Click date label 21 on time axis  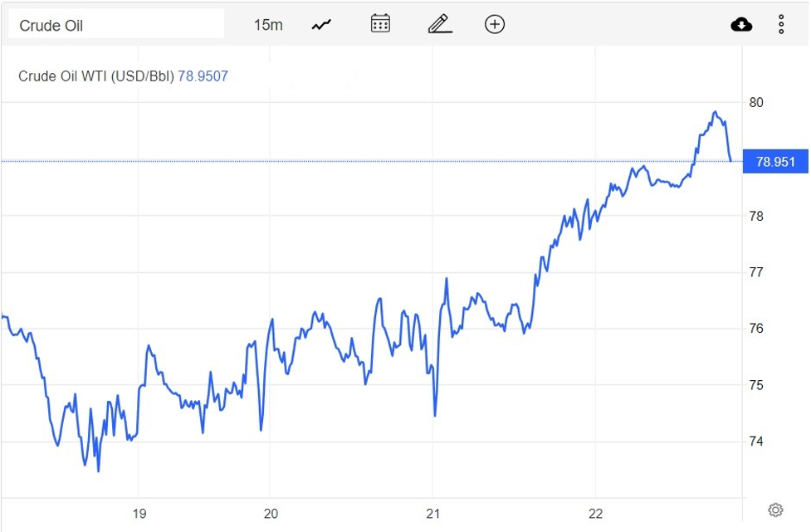tap(433, 514)
